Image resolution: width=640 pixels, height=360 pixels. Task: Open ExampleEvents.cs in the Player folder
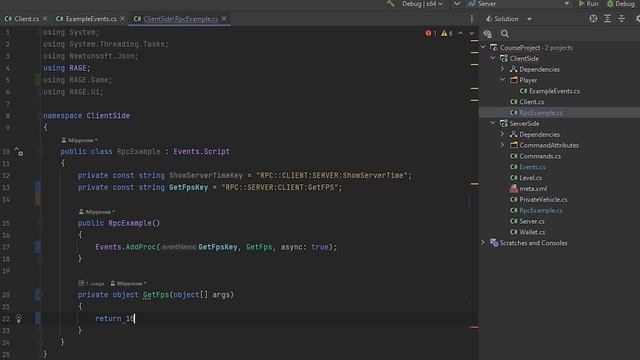[x=554, y=91]
